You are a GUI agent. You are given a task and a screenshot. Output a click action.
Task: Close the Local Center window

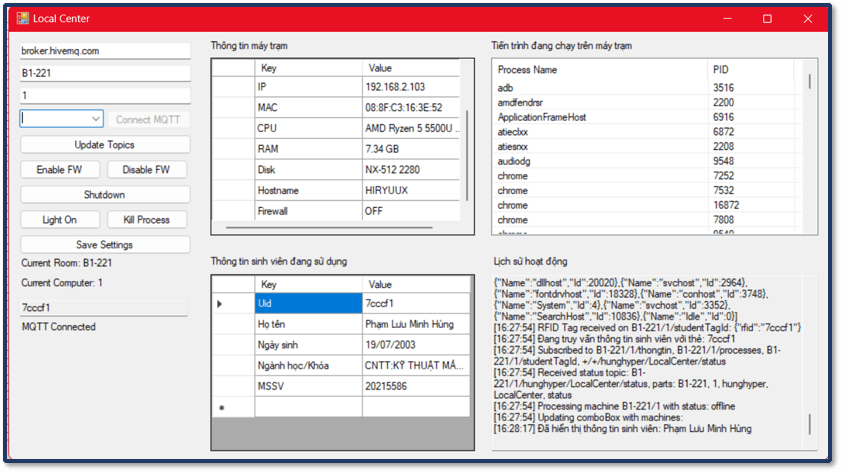pos(808,19)
